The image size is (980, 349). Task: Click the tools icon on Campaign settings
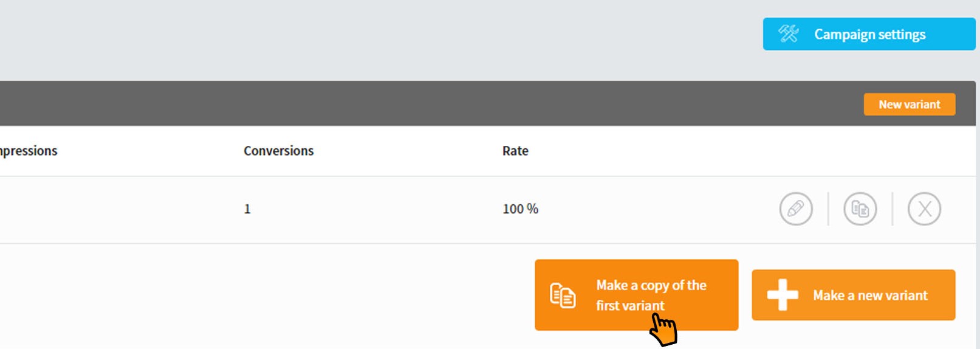[x=789, y=33]
